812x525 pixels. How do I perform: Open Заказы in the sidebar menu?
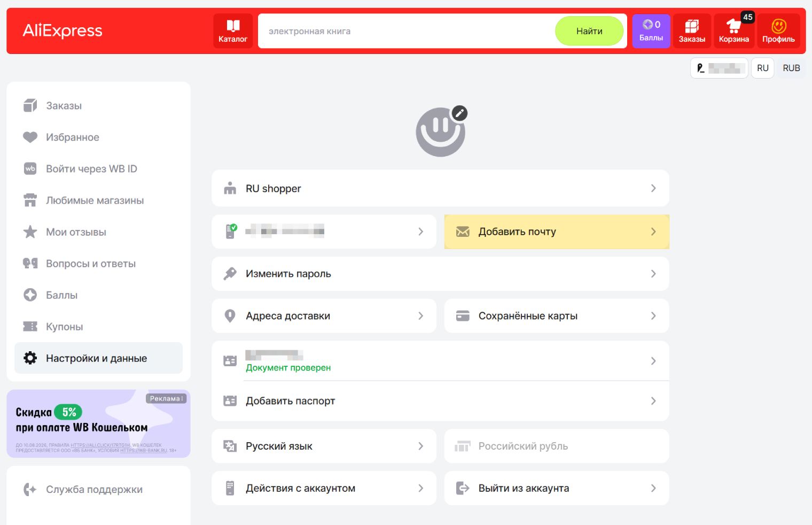click(98, 105)
